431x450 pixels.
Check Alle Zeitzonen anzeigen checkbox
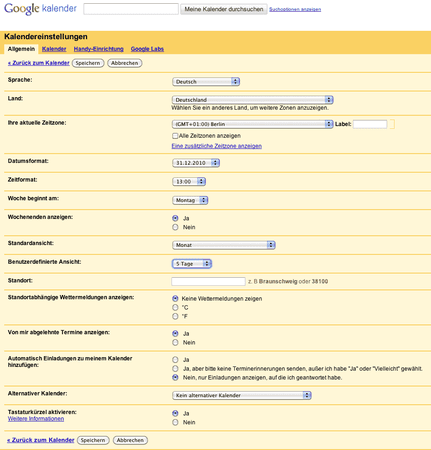click(x=175, y=136)
